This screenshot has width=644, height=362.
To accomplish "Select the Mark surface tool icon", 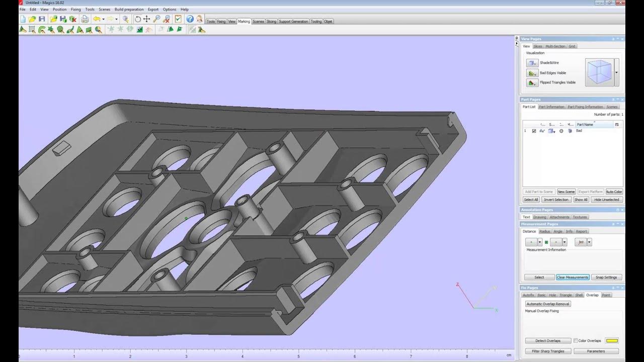I will pos(41,29).
